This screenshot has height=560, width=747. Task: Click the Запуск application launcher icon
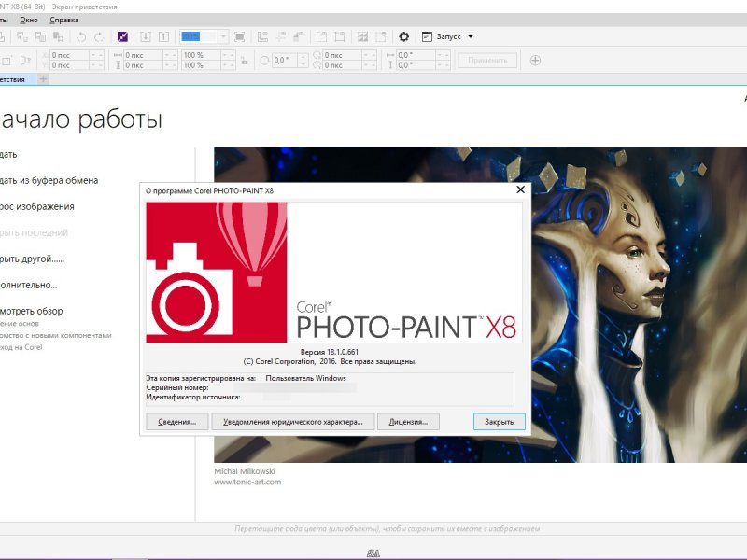427,36
